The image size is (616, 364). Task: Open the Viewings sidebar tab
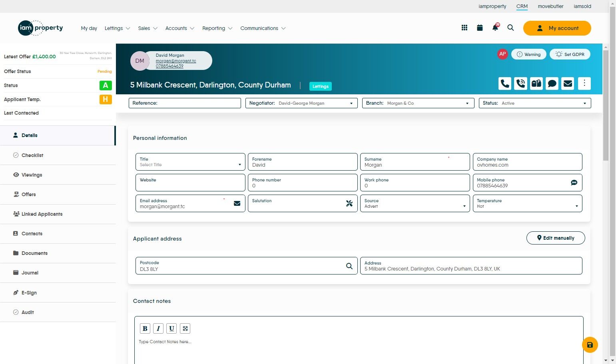coord(32,175)
